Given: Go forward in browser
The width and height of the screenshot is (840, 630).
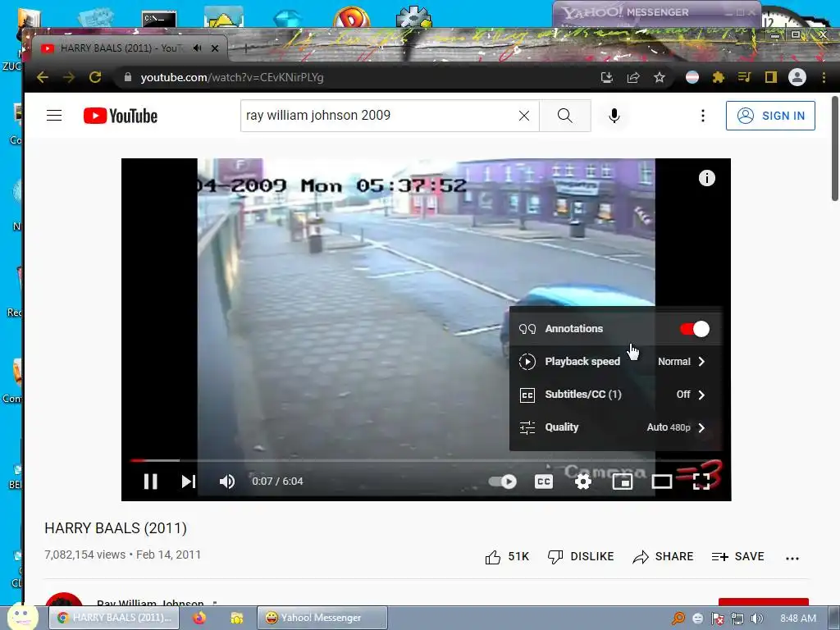Looking at the screenshot, I should coord(69,77).
